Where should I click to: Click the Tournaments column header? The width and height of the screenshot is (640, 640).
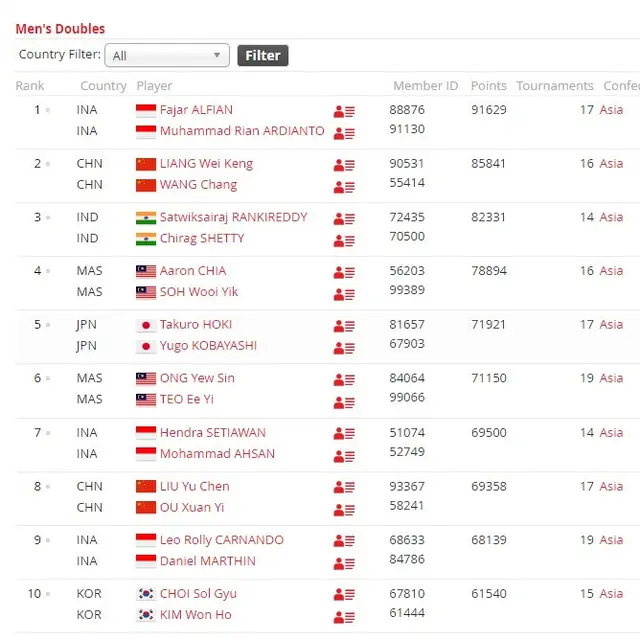(555, 86)
